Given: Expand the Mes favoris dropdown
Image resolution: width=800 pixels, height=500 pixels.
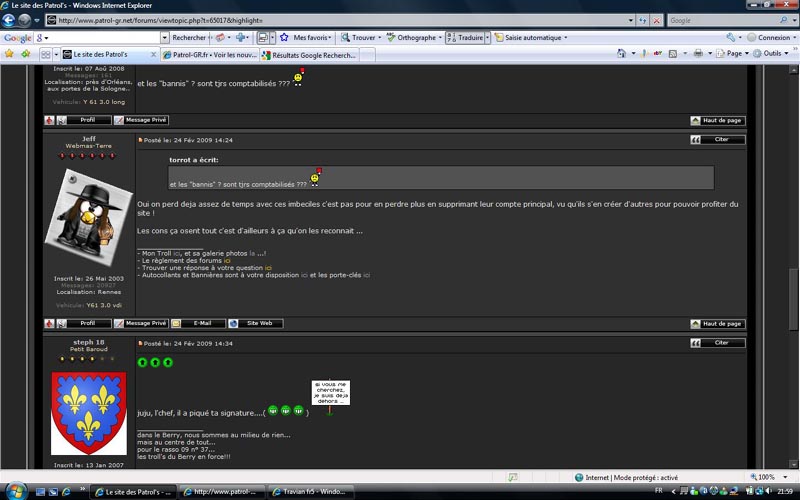Looking at the screenshot, I should pos(330,37).
